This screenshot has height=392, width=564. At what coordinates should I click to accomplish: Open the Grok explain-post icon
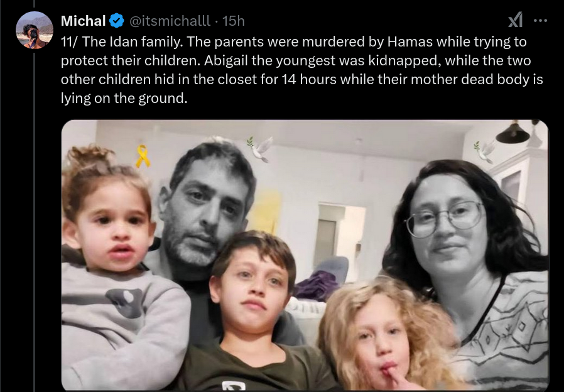516,19
